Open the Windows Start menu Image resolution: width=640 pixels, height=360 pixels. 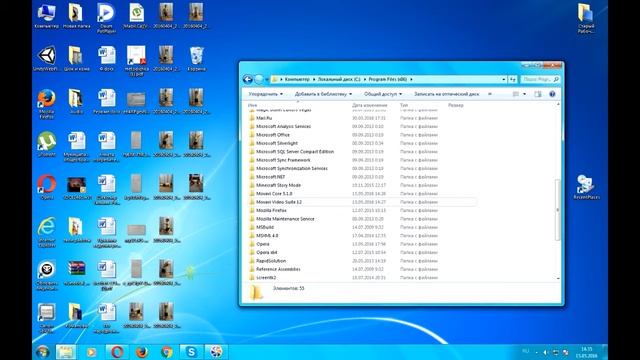(42, 351)
